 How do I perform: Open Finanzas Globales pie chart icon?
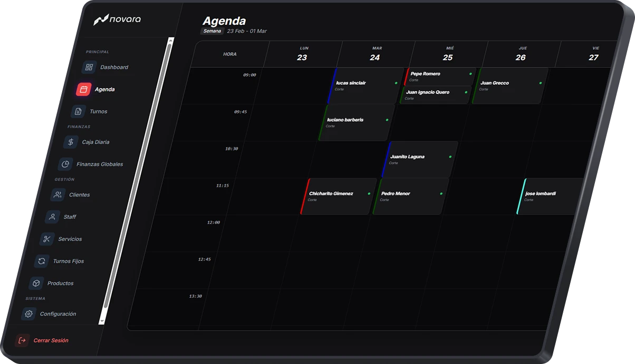coord(65,164)
